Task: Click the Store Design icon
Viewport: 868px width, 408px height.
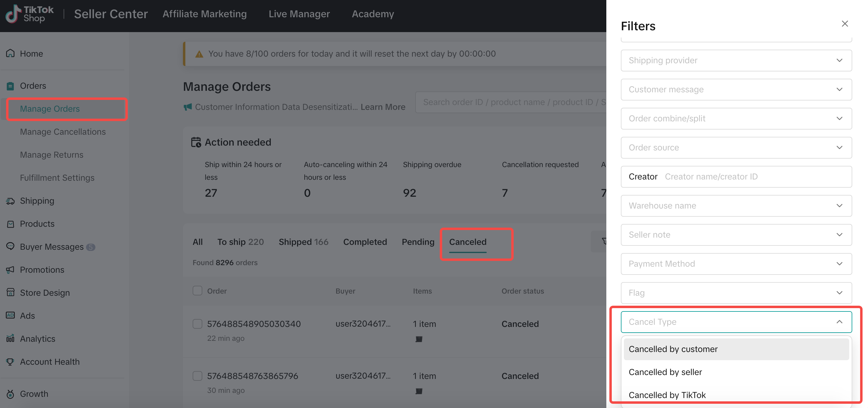Action: (10, 292)
